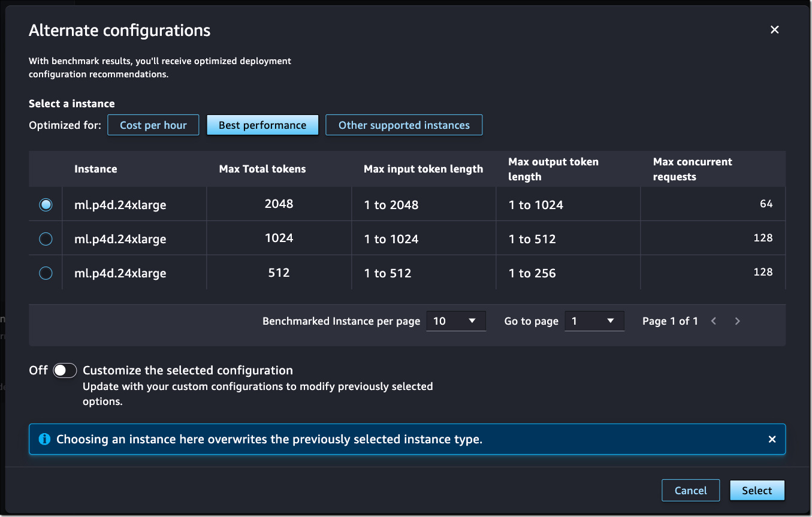This screenshot has height=517, width=812.
Task: Open the Go to page selector
Action: (594, 321)
